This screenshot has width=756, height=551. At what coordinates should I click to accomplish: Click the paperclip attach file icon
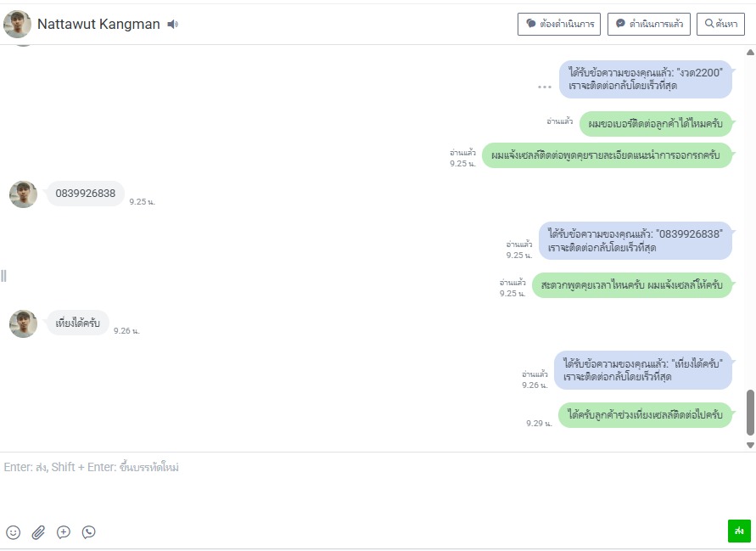click(x=38, y=532)
